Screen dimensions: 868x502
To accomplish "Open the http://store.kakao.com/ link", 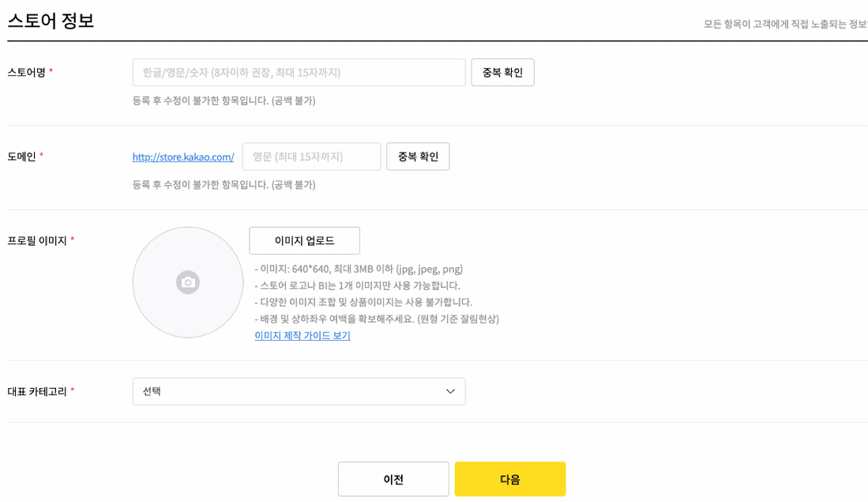I will 183,157.
